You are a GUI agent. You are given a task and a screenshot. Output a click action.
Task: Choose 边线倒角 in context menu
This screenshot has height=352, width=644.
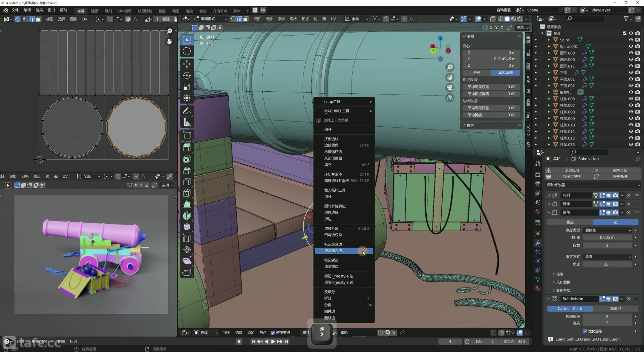point(344,145)
